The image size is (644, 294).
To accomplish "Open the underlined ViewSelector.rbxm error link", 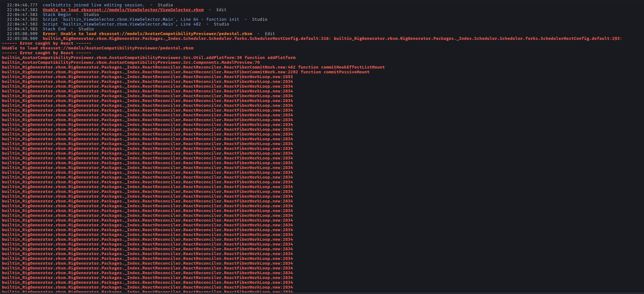I will 123,10.
